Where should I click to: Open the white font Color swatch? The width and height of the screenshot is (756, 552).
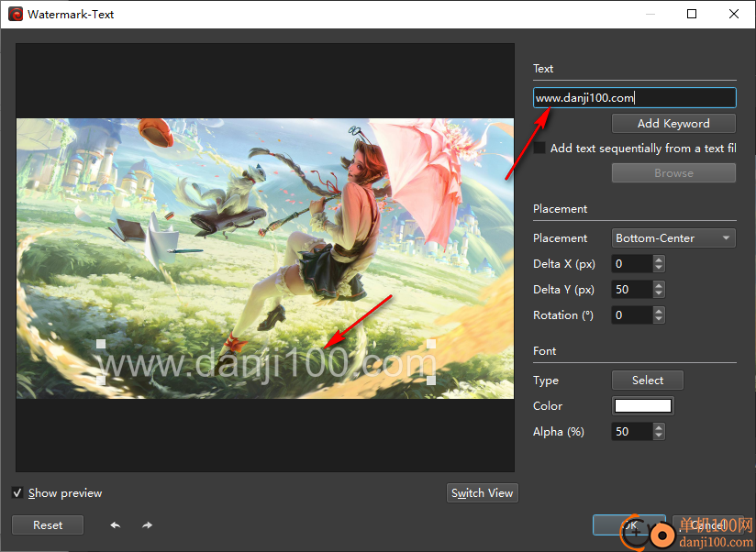coord(643,405)
